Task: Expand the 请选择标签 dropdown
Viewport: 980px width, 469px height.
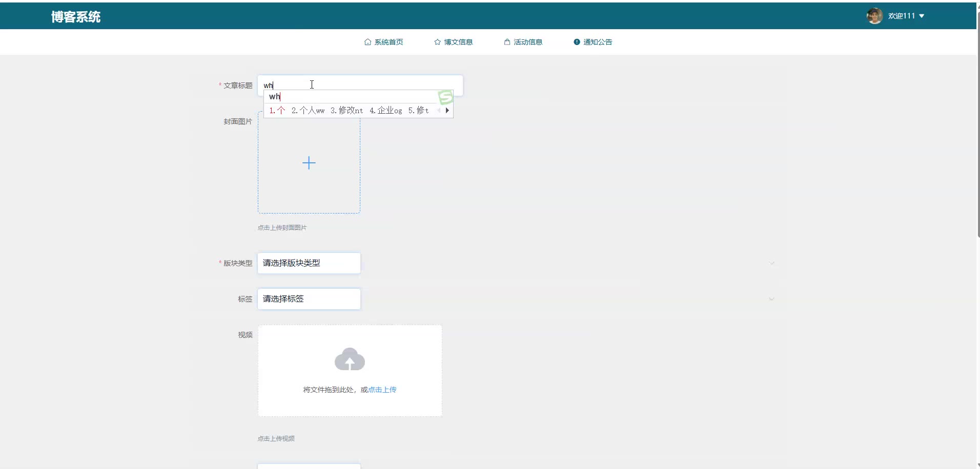Action: (x=309, y=299)
